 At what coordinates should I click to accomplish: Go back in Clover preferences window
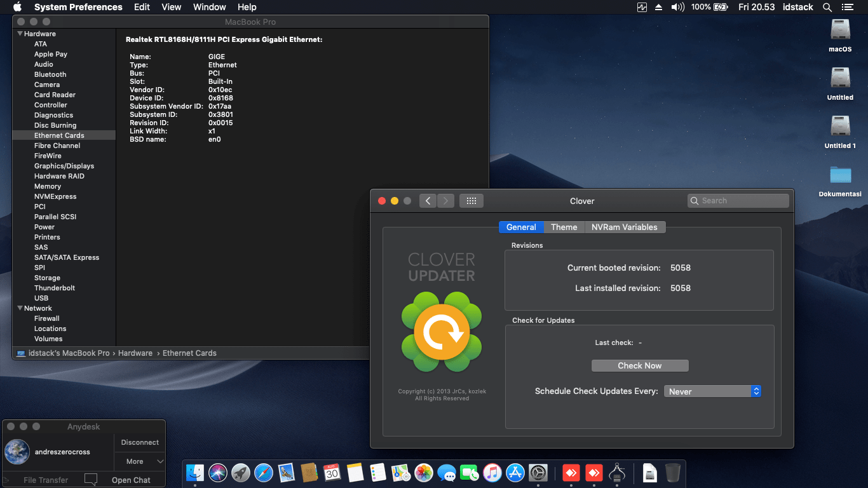click(428, 201)
